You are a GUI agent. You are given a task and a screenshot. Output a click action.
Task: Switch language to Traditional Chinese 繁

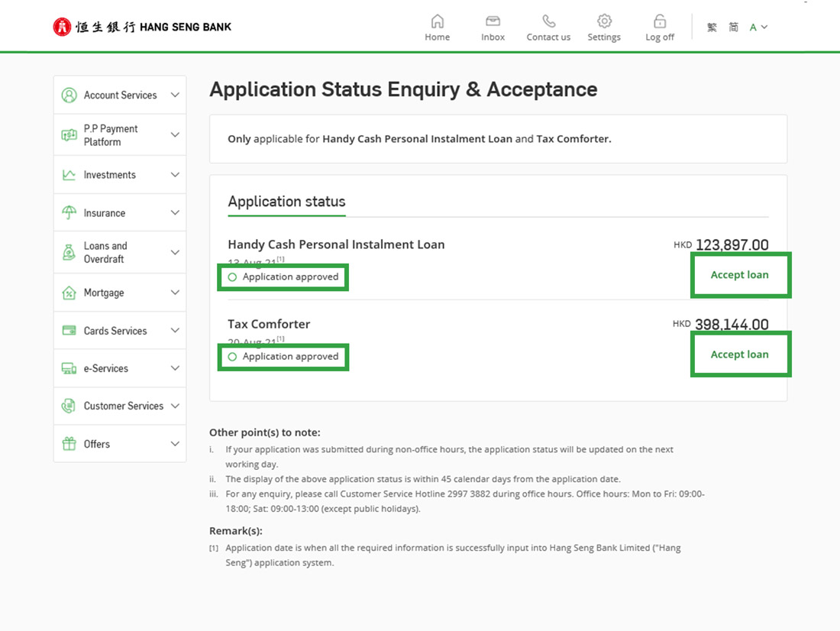712,28
